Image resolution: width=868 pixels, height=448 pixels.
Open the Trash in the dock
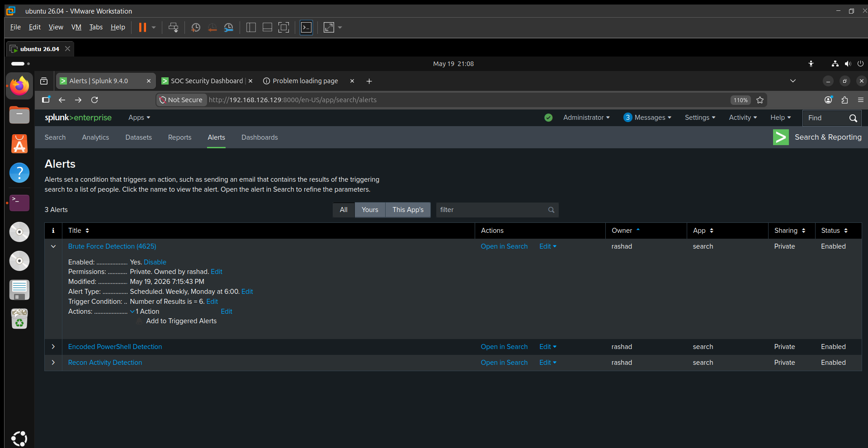[19, 319]
